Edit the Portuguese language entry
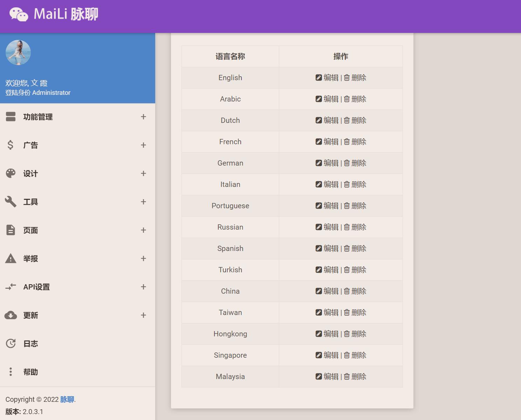 coord(327,206)
